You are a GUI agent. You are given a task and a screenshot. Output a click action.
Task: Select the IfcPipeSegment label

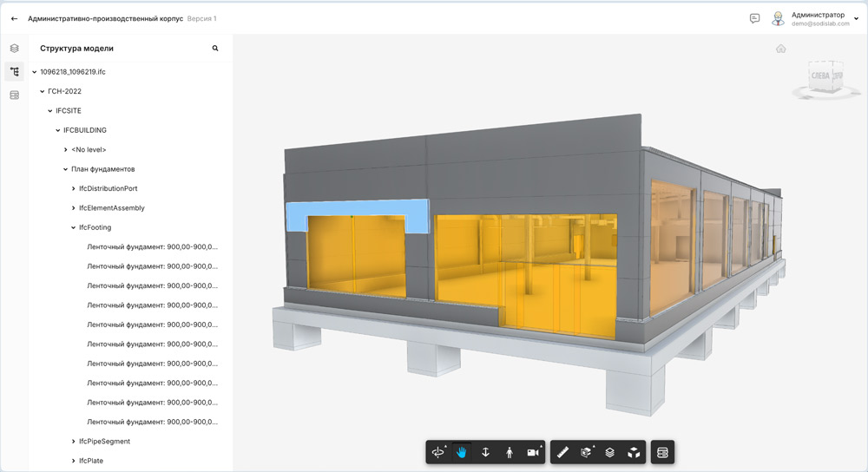click(x=105, y=441)
